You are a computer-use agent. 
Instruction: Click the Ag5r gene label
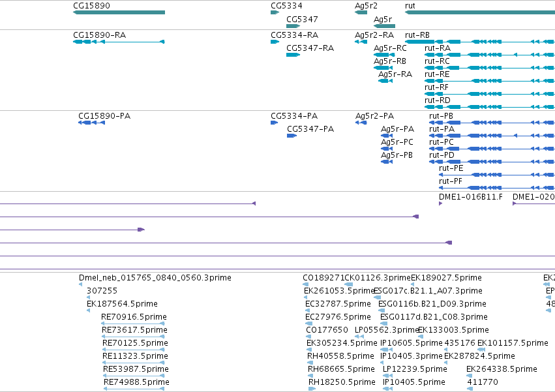click(383, 19)
